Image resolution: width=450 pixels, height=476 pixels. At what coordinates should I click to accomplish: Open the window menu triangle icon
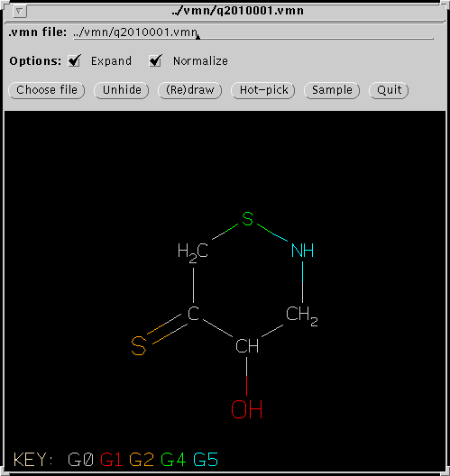click(x=20, y=11)
